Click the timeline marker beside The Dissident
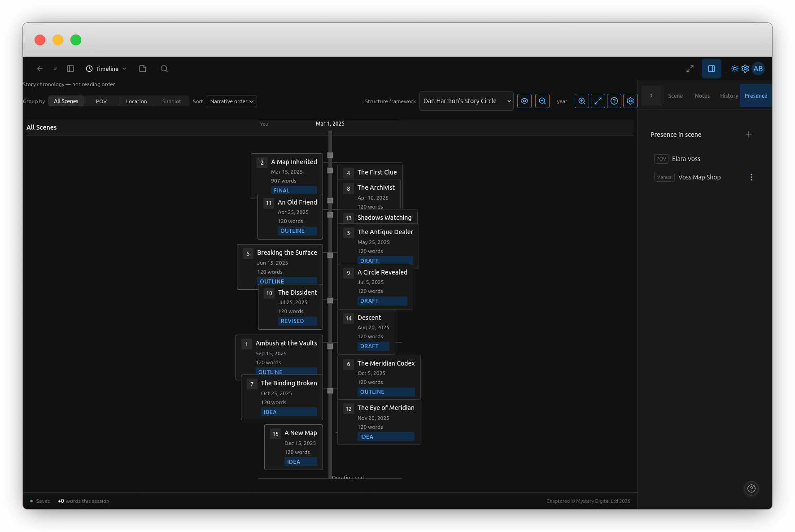Screen dimensions: 795x532 (x=330, y=301)
